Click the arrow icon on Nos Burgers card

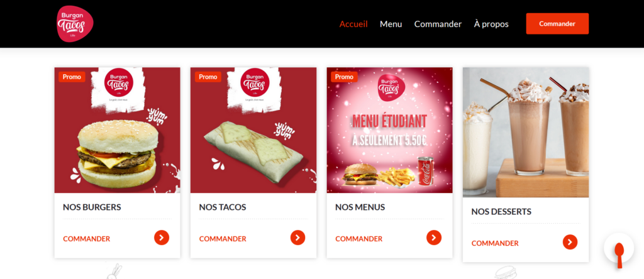[162, 238]
